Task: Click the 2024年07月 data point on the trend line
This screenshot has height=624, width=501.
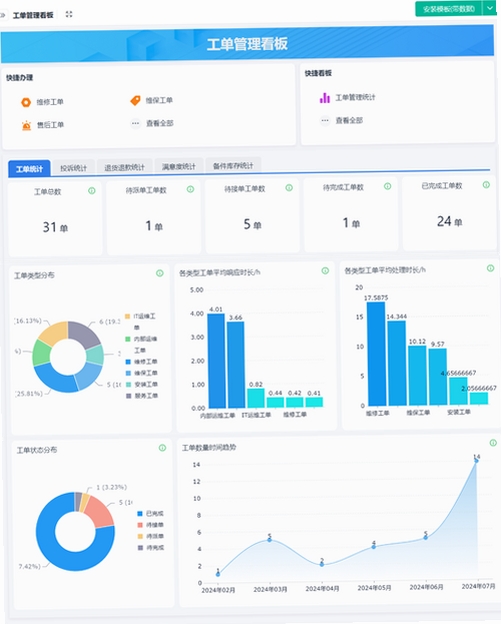Action: point(476,460)
